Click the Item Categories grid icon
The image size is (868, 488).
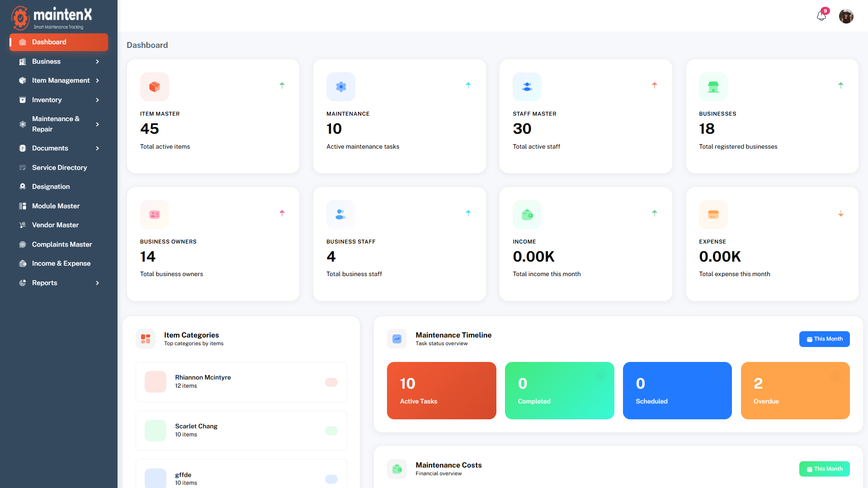[146, 339]
